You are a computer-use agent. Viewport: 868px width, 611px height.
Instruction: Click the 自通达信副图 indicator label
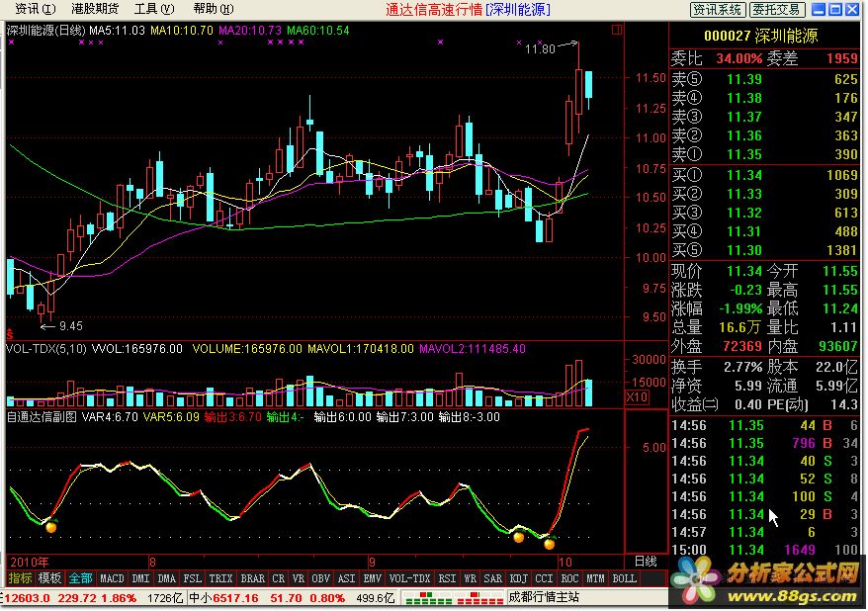coord(43,417)
